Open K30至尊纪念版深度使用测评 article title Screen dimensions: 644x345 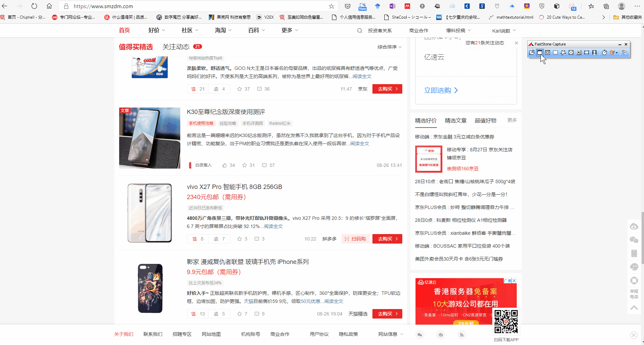226,112
